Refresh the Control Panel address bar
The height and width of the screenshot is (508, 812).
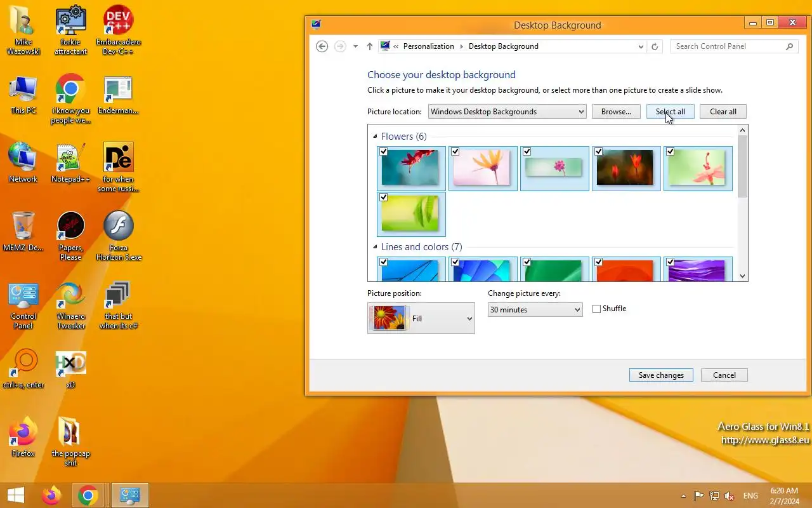(655, 46)
